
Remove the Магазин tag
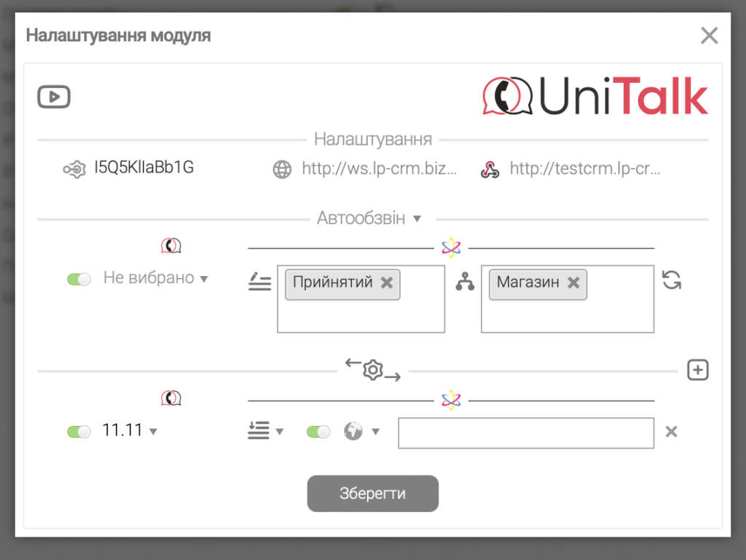[574, 283]
